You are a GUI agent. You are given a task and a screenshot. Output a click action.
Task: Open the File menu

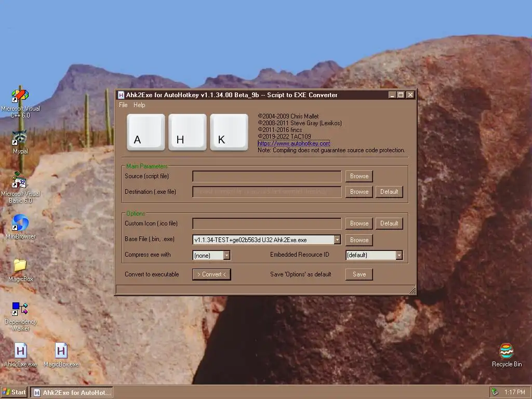coord(123,105)
